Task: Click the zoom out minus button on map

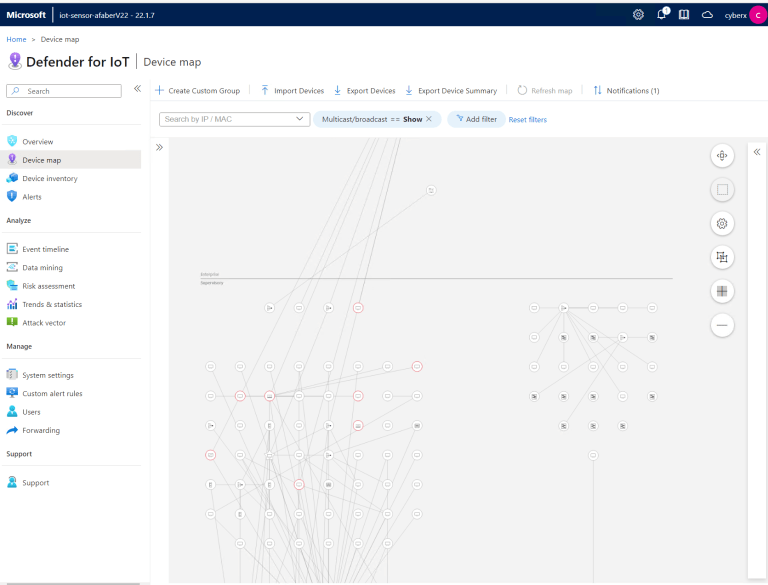Action: coord(722,325)
